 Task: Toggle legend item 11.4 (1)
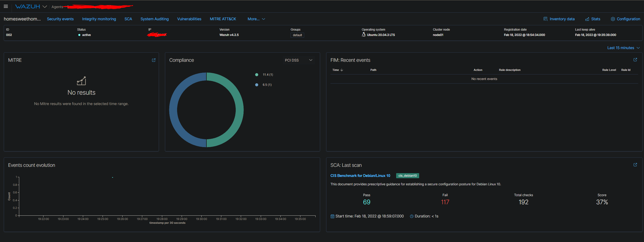(264, 75)
